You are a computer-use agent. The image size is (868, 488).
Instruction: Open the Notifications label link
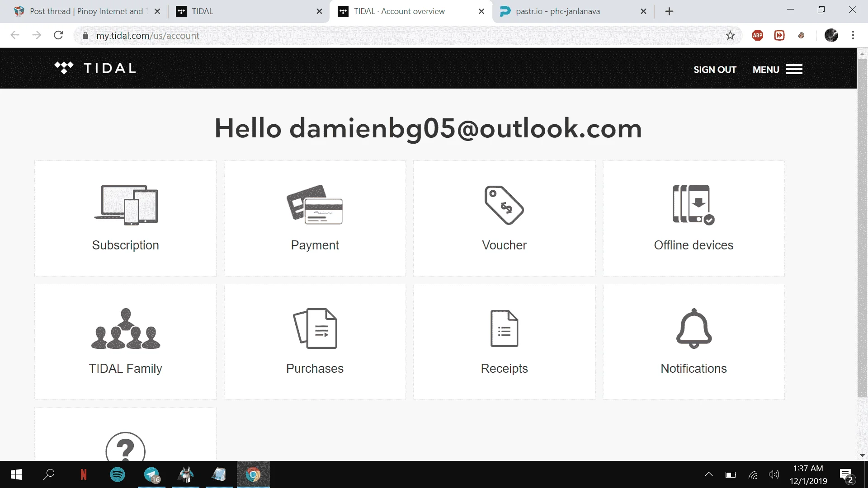693,368
